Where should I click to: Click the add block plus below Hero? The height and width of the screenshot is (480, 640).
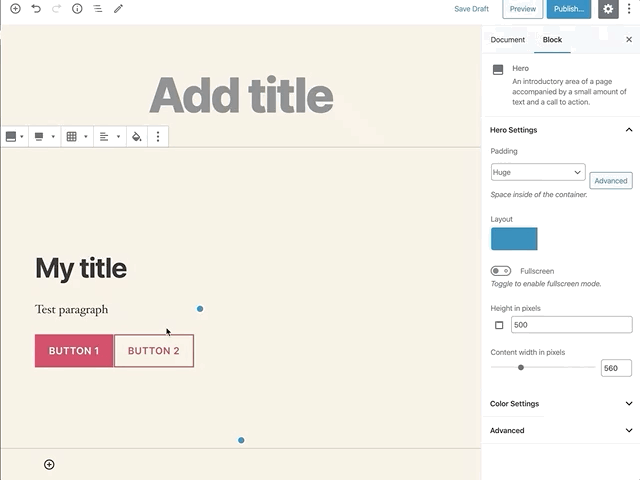[49, 464]
